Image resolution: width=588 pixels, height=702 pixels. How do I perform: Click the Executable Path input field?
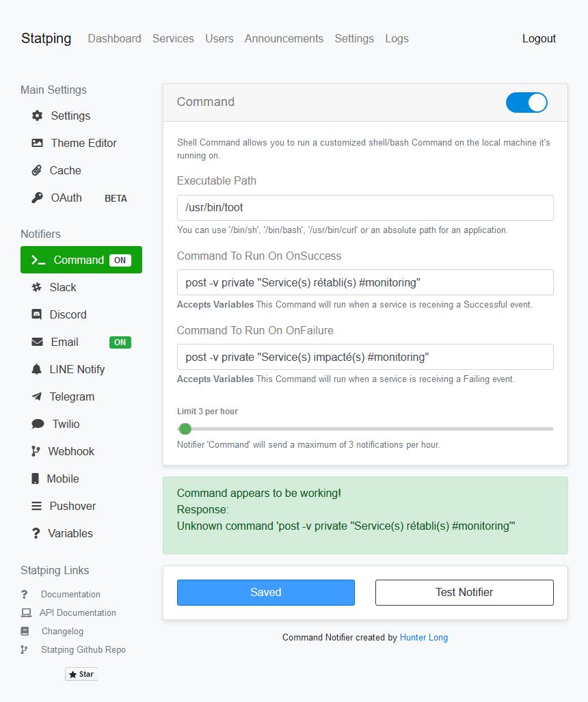[365, 207]
